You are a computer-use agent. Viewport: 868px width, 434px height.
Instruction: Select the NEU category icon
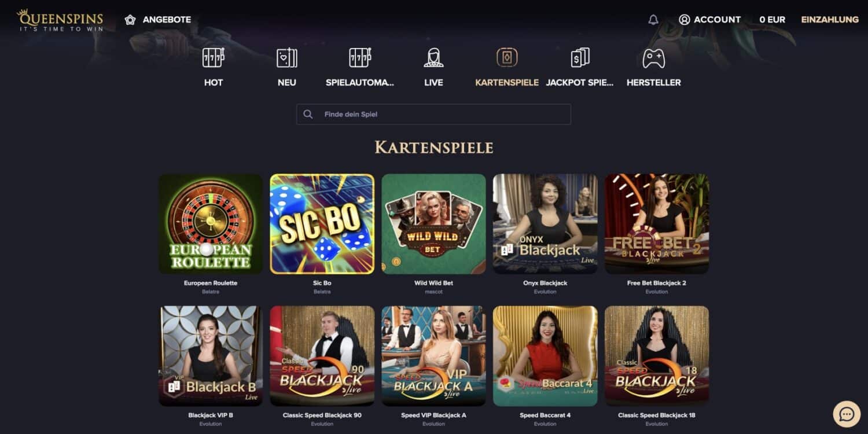pos(286,57)
